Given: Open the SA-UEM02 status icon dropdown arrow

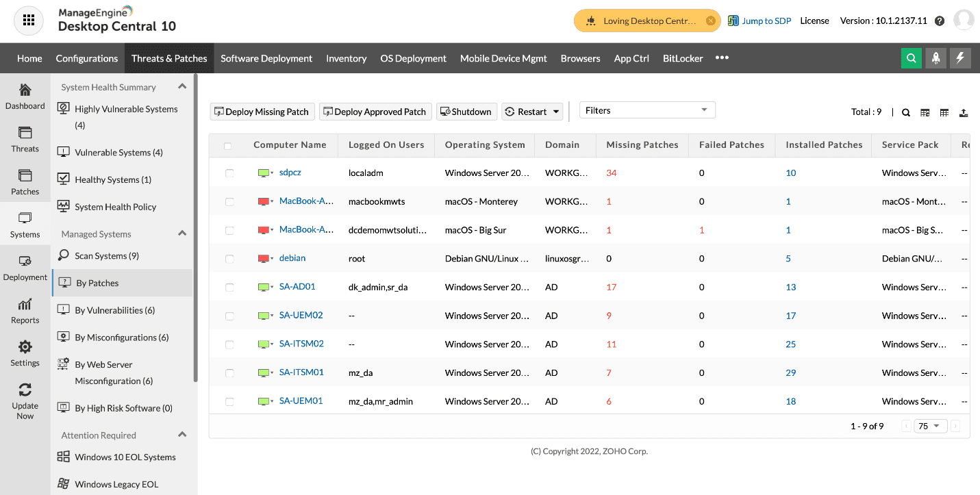Looking at the screenshot, I should (272, 316).
